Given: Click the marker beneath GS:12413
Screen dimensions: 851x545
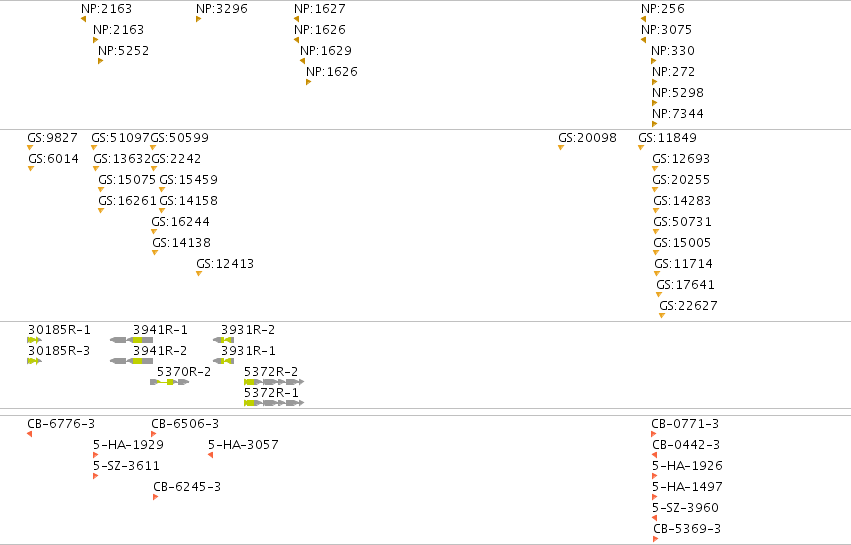Looking at the screenshot, I should coord(199,274).
